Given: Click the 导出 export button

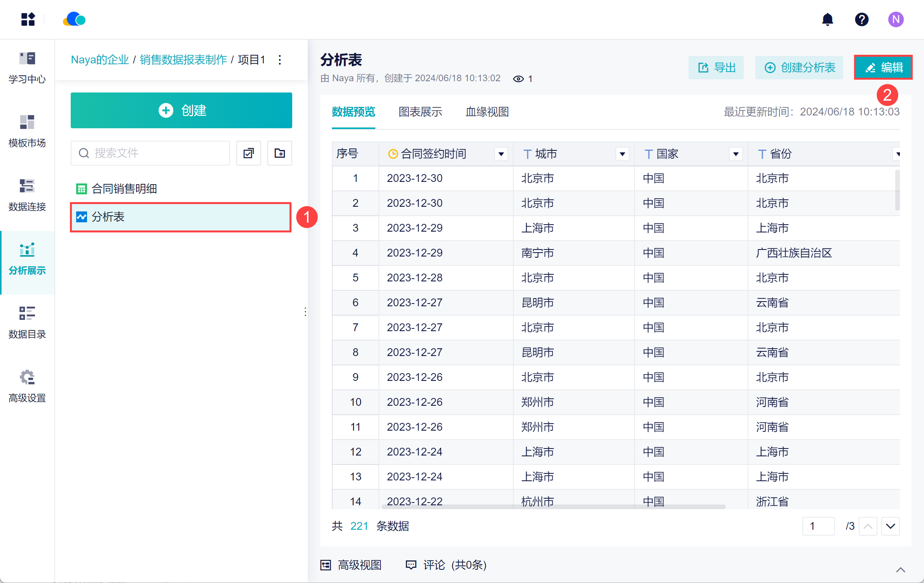Looking at the screenshot, I should tap(716, 68).
